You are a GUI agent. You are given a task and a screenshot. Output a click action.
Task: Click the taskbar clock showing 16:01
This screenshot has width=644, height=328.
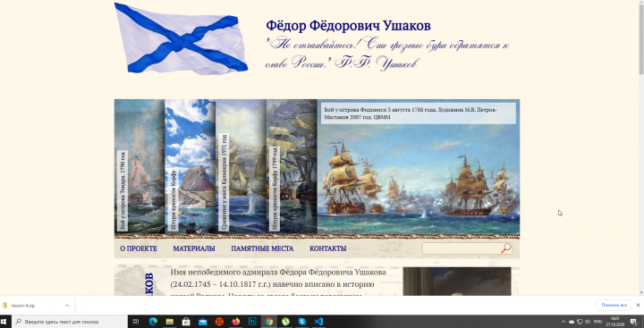[614, 322]
